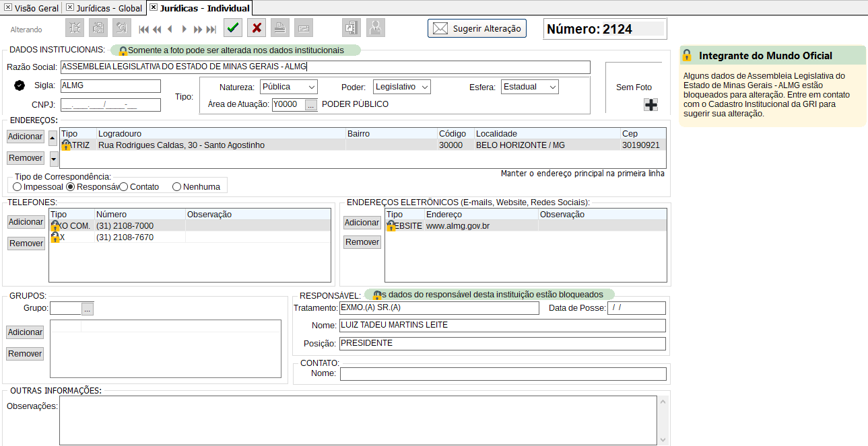Image resolution: width=868 pixels, height=446 pixels.
Task: Click Adicionar in the Telefones section
Action: click(26, 222)
